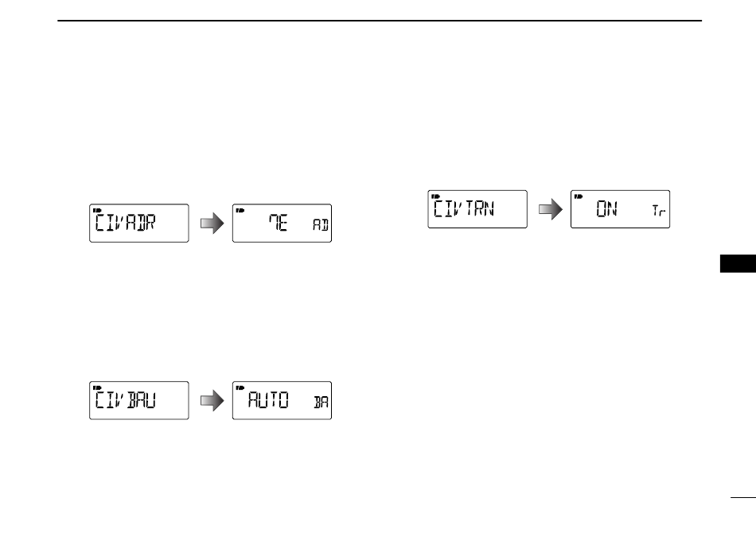The image size is (756, 533).
Task: Click the BA label in the baud display
Action: point(321,402)
